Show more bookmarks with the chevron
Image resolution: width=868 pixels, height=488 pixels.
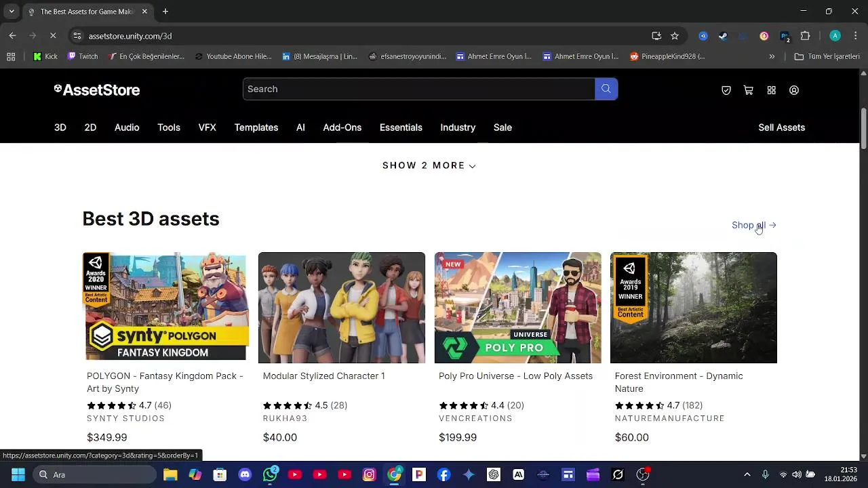pyautogui.click(x=772, y=56)
